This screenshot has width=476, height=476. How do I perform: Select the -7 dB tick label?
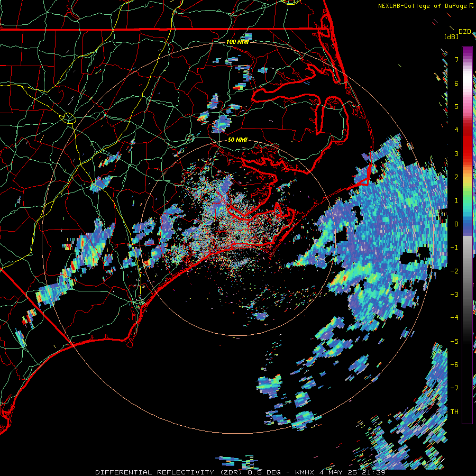click(x=454, y=388)
